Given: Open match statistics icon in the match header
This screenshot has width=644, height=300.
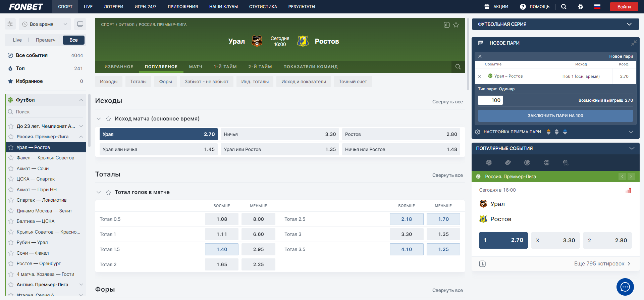Looking at the screenshot, I should (x=446, y=25).
